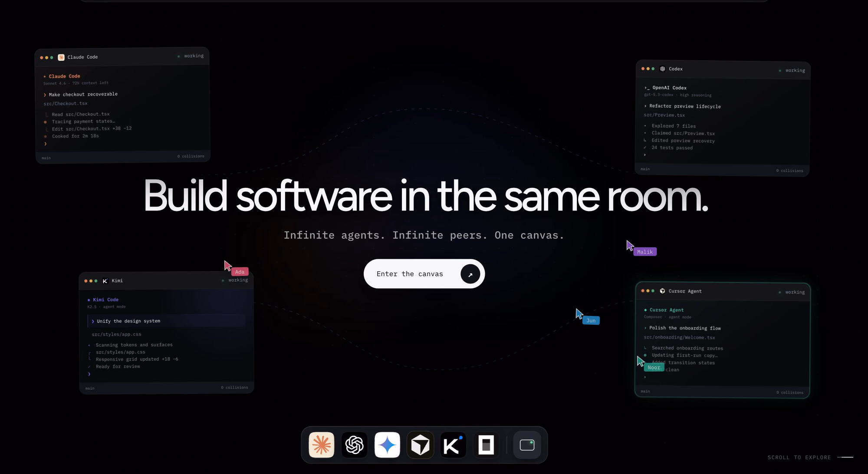Click the line 'Edit src/Checkout.tsx +38 -12'

[x=92, y=128]
